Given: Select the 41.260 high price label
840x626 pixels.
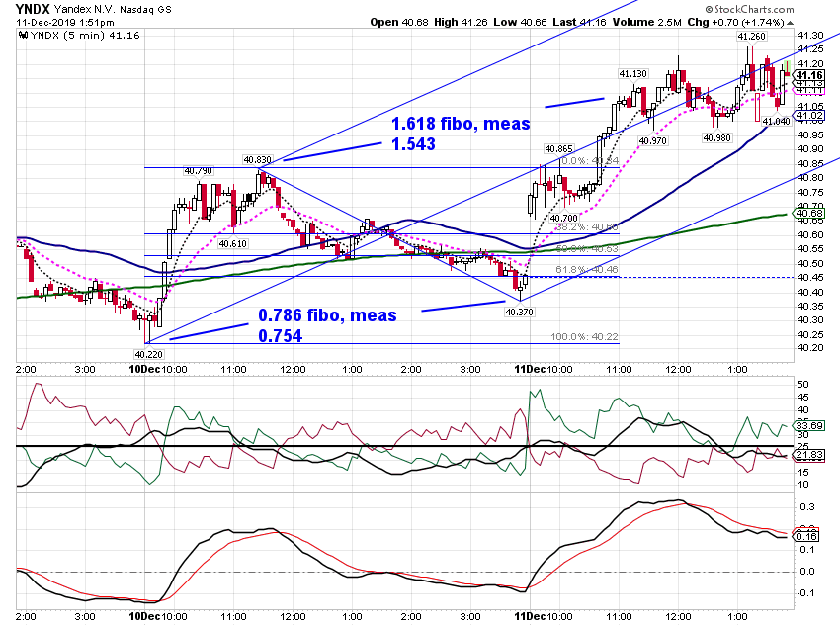Looking at the screenshot, I should click(x=751, y=37).
